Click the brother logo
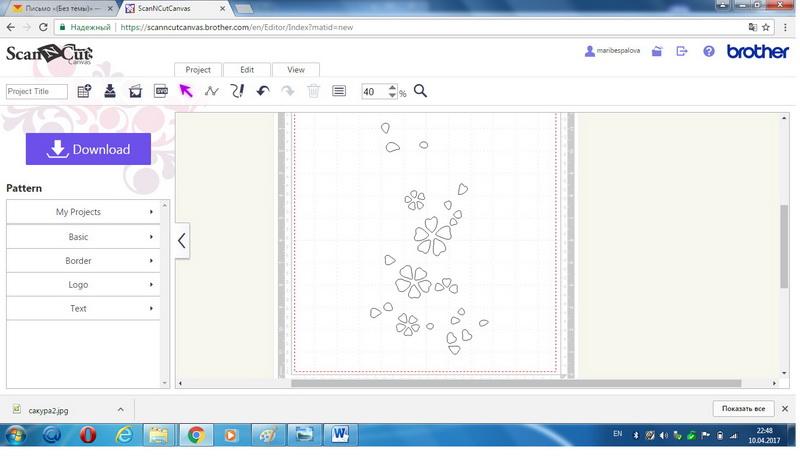This screenshot has width=800, height=456. click(x=758, y=52)
